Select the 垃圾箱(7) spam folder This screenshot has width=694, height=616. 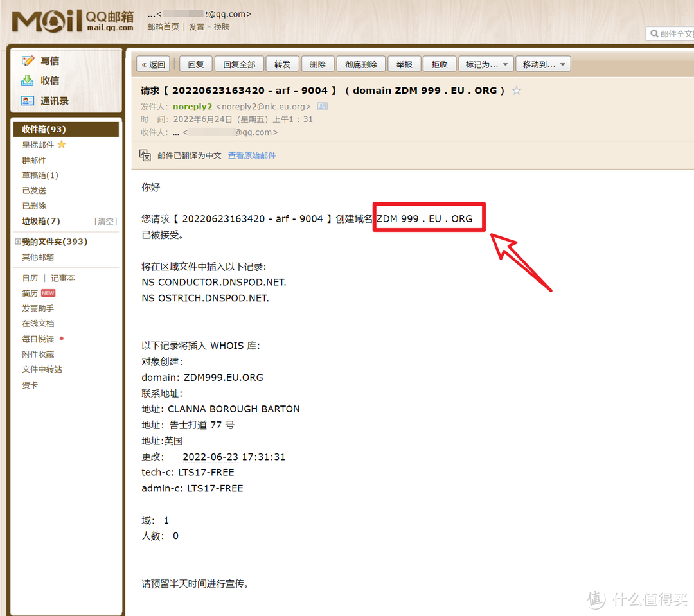pos(41,221)
